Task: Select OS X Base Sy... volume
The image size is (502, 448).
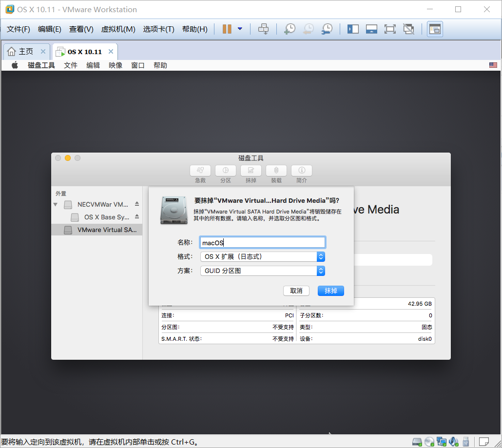Action: (107, 217)
